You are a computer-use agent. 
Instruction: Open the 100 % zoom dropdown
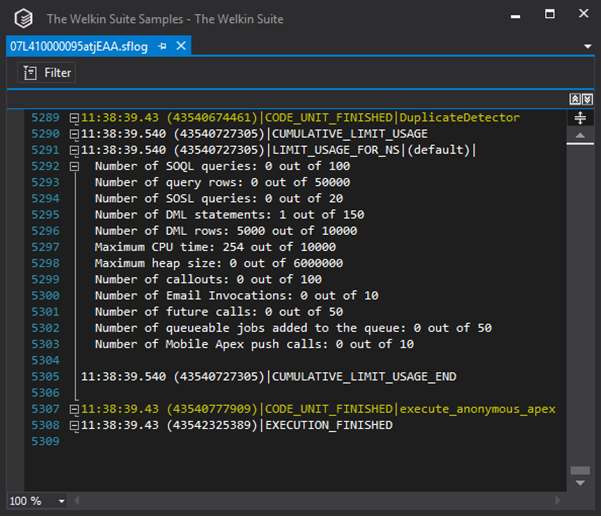click(62, 501)
